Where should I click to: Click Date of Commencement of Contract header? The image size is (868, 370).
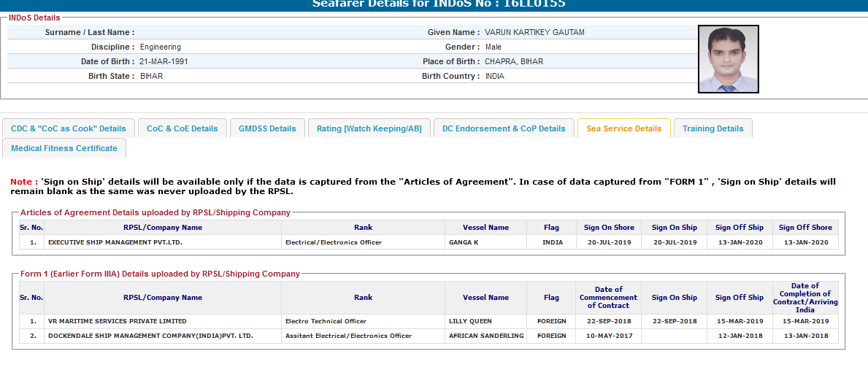(608, 298)
